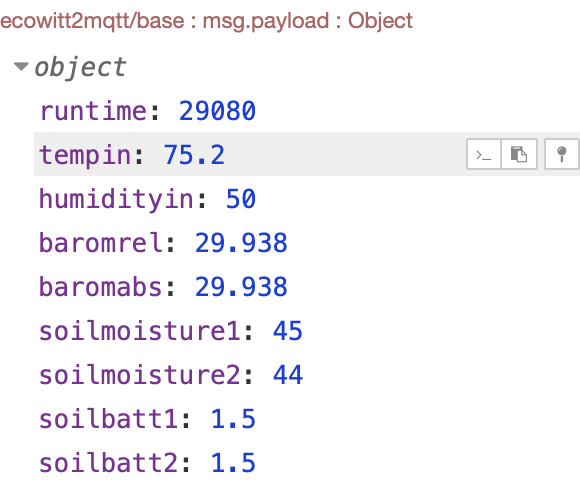Select the baromrel key label

pyautogui.click(x=101, y=243)
